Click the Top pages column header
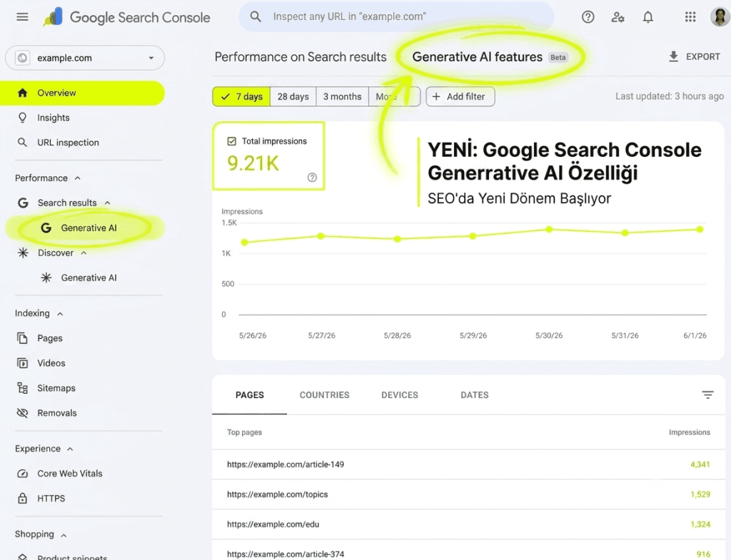 coord(244,432)
